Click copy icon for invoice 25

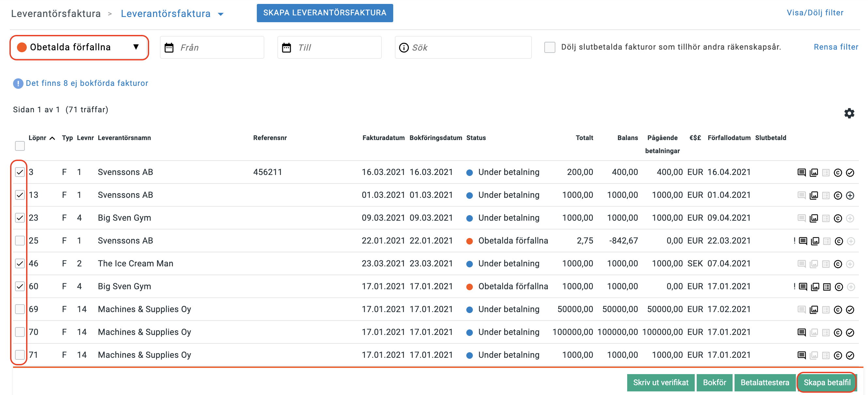point(839,241)
